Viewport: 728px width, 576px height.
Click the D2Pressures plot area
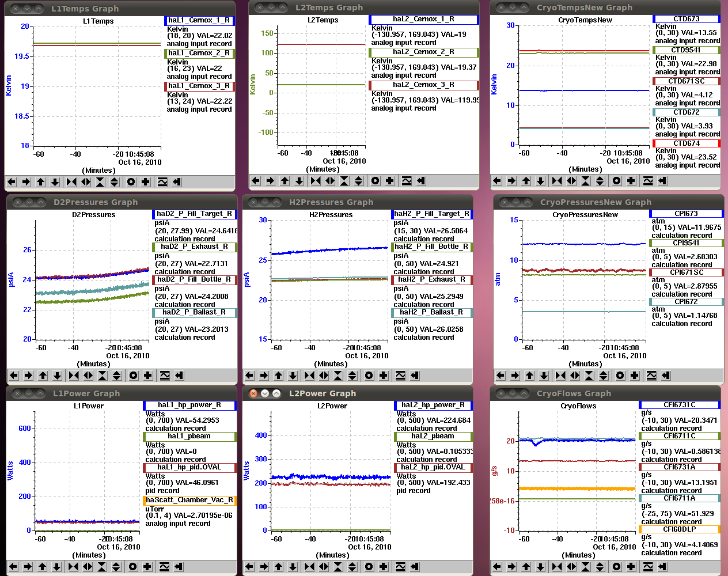pyautogui.click(x=92, y=279)
